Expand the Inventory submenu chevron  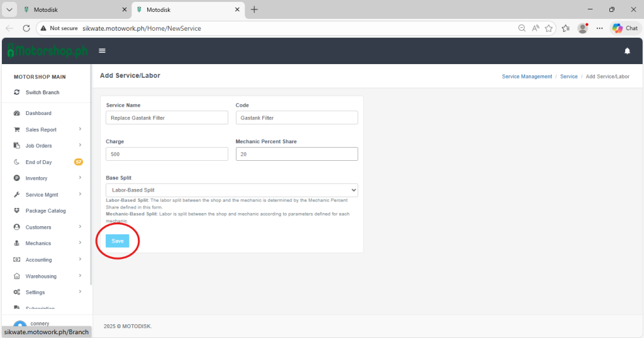coord(80,178)
